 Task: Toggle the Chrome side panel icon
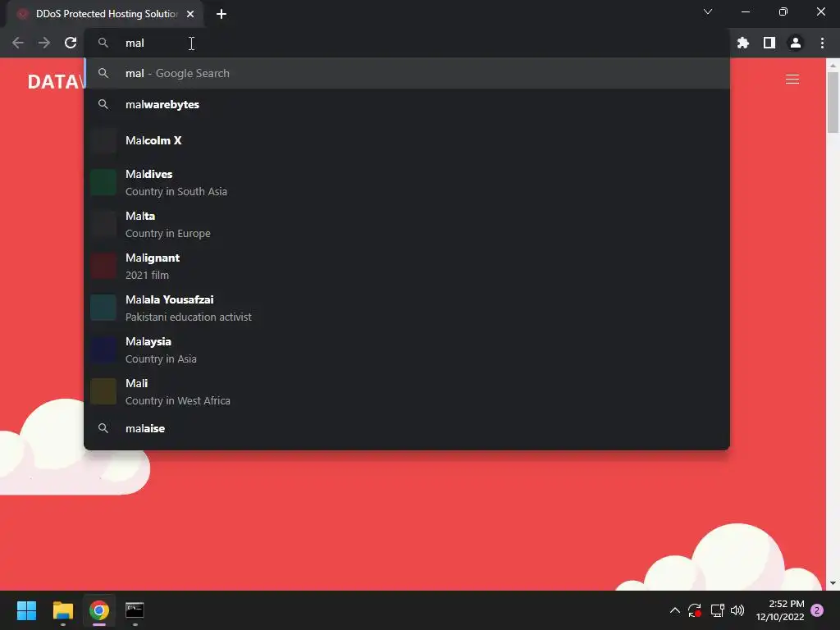pos(769,43)
